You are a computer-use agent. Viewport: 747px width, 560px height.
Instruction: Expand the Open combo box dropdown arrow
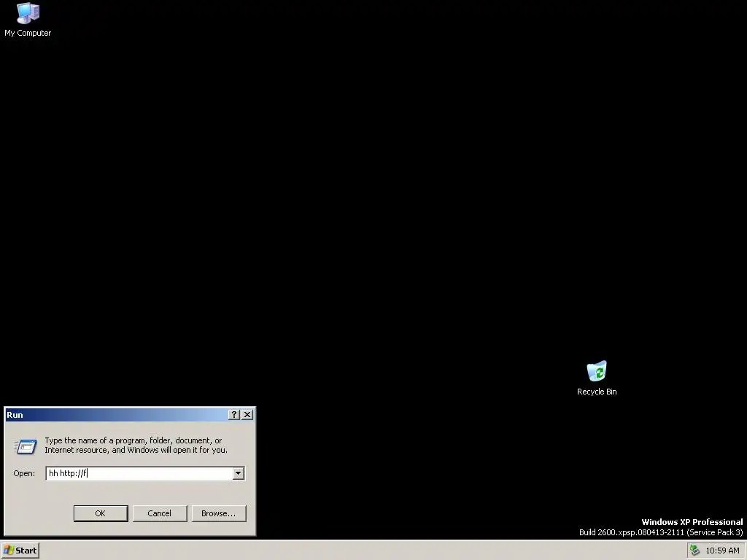coord(239,473)
